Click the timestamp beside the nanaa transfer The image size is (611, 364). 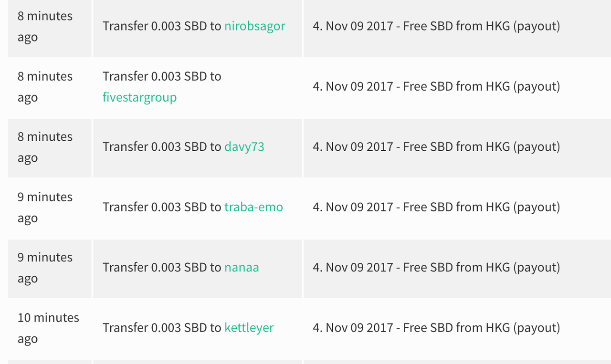tap(45, 268)
